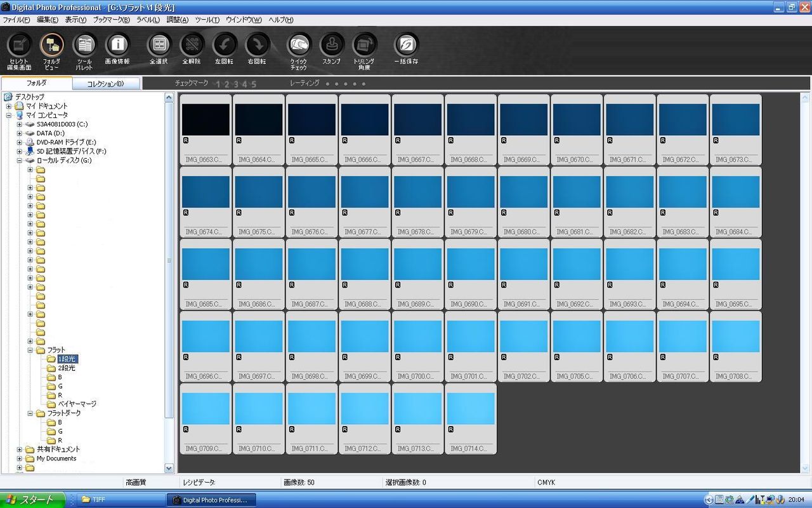Switch to the Folder (フォルダ) tab

point(36,83)
